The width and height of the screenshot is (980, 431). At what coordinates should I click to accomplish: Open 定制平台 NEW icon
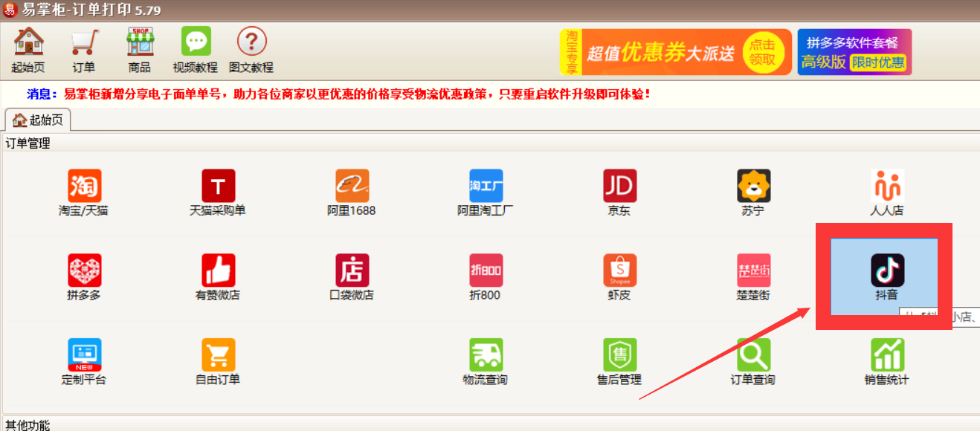pos(84,362)
